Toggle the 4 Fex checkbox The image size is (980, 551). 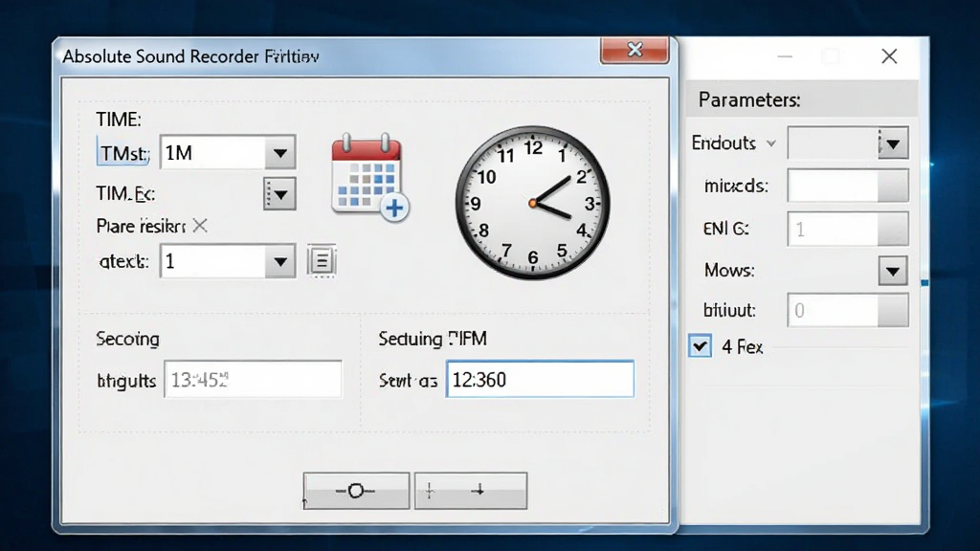tap(700, 346)
